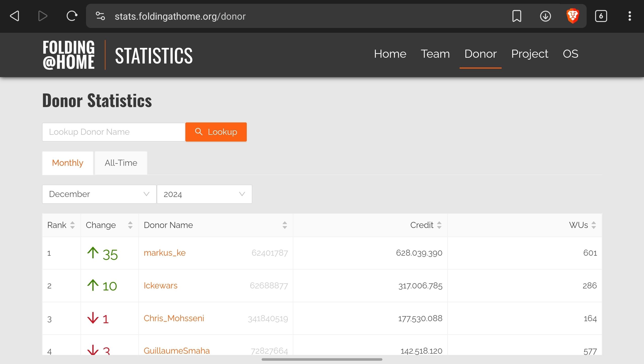The image size is (644, 364).
Task: Open the 2024 year dropdown
Action: click(204, 194)
